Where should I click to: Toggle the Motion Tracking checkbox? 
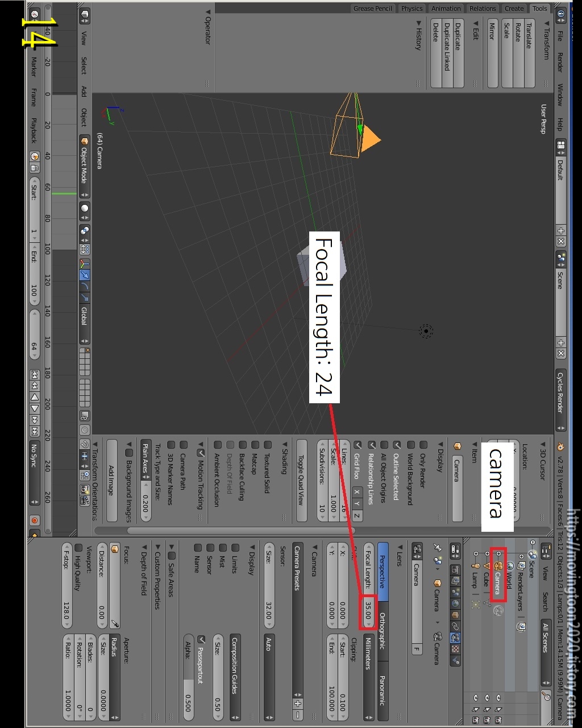pos(201,453)
